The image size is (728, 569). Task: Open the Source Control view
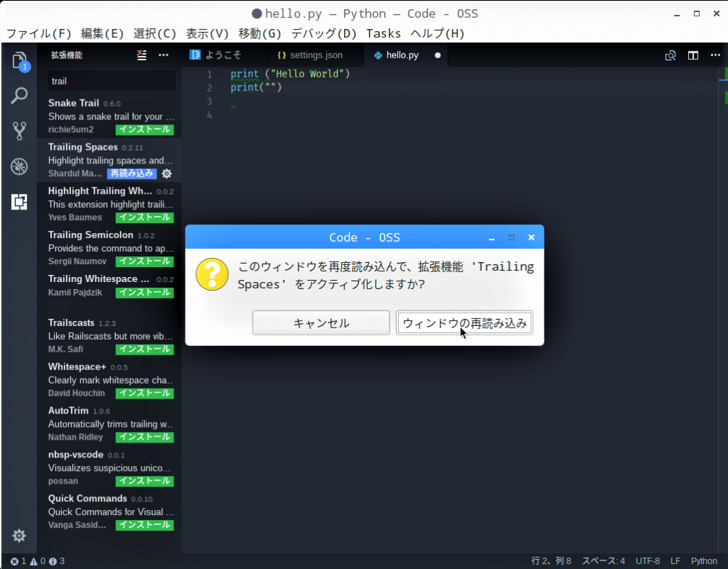coord(19,131)
